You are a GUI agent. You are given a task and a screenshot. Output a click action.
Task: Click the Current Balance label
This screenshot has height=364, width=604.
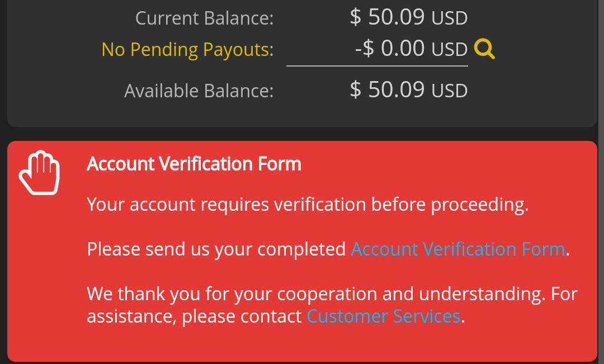click(204, 18)
